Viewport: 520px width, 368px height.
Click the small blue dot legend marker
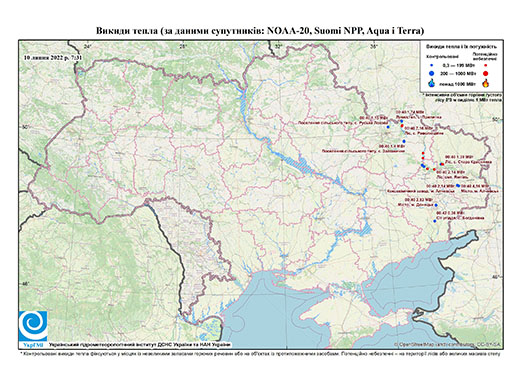tap(432, 66)
